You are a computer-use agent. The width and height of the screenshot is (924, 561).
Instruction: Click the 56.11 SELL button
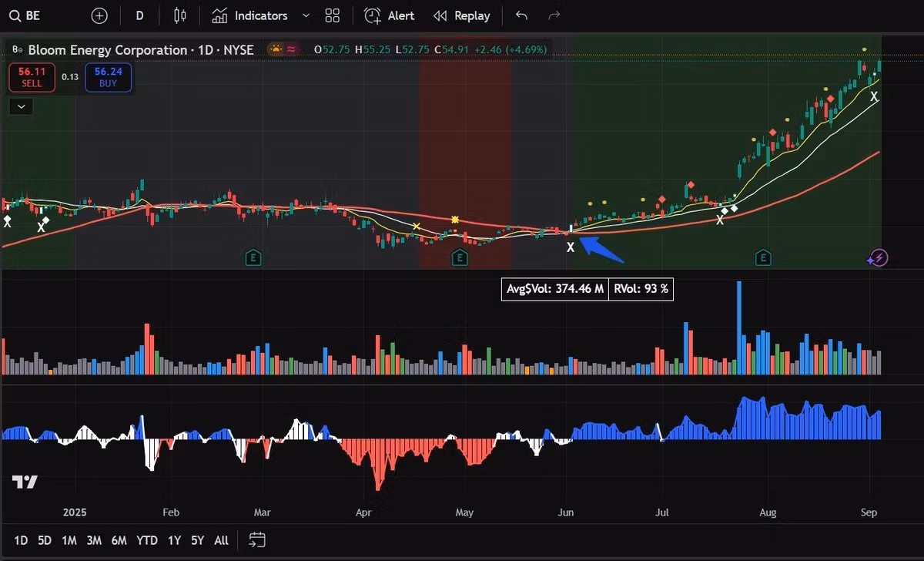(x=32, y=77)
